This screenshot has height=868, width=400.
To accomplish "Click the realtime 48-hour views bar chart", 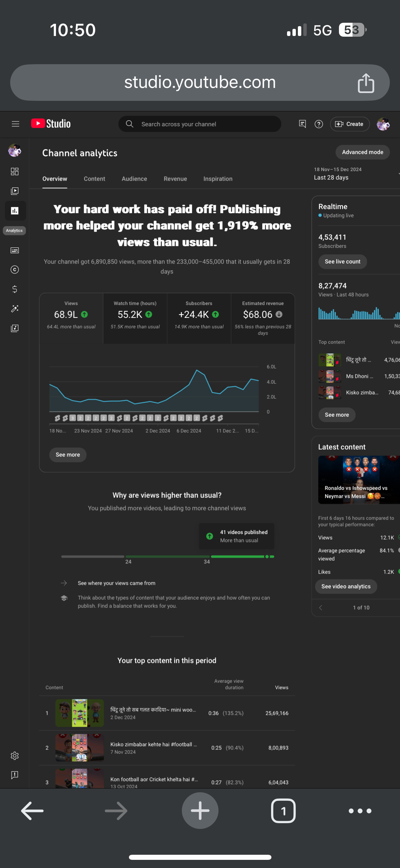I will (359, 313).
